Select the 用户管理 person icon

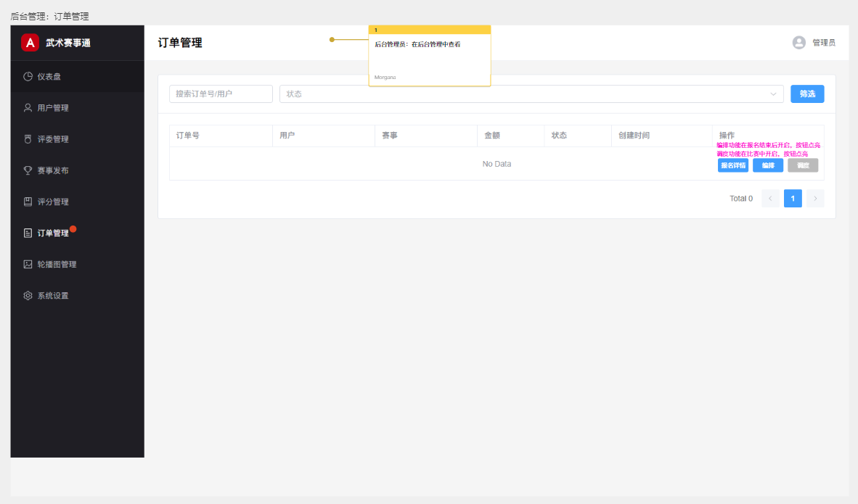point(28,108)
